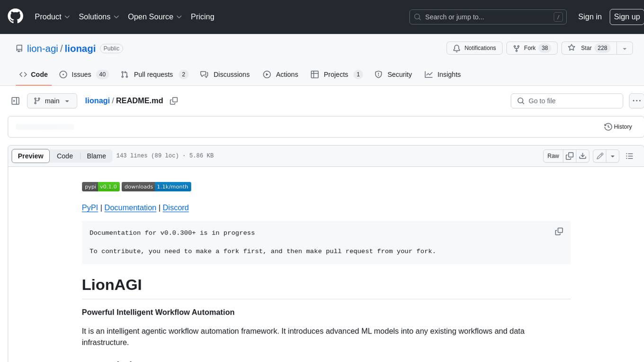
Task: Open the Documentation link
Action: [x=130, y=208]
